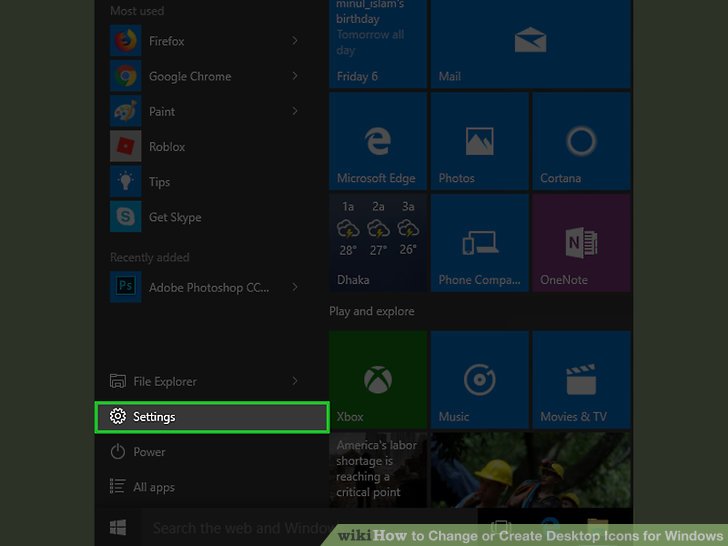Screen dimensions: 728x546
Task: Open the Calendar tile showing Friday 6
Action: coord(378,44)
